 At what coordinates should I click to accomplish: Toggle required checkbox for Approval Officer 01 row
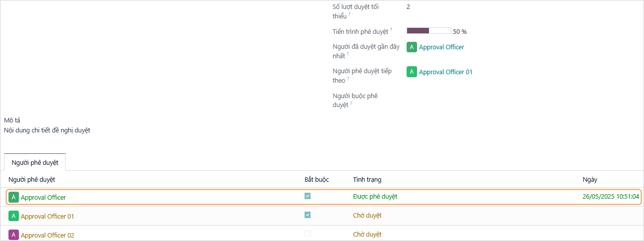tap(308, 215)
